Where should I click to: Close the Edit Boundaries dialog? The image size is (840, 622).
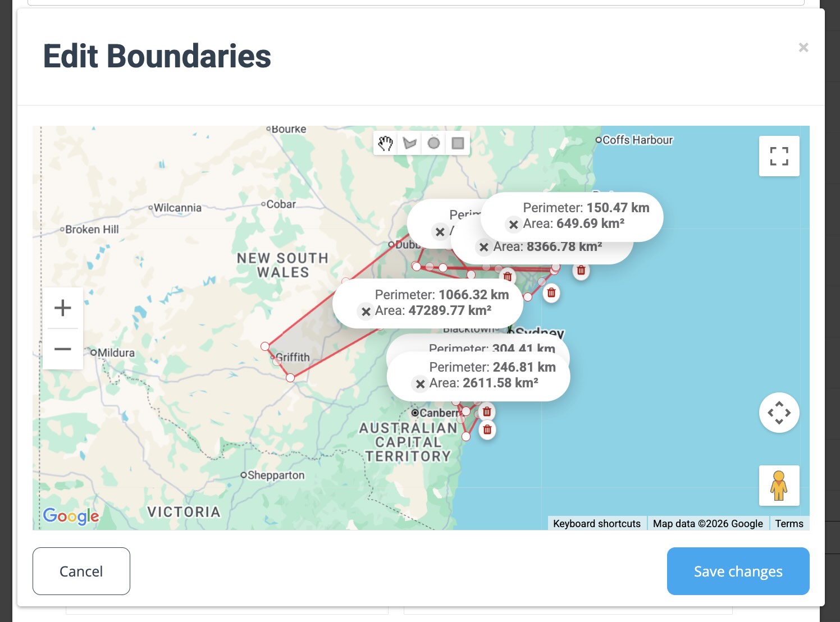point(804,48)
